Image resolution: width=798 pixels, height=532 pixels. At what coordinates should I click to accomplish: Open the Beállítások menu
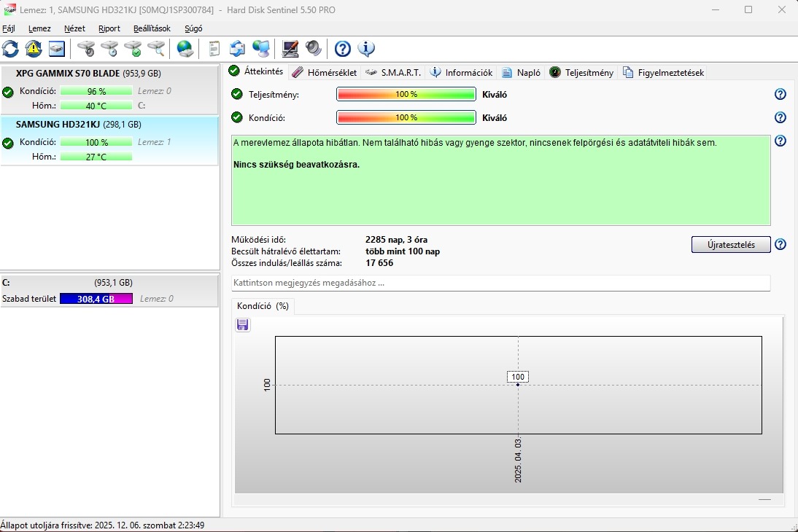pos(152,28)
